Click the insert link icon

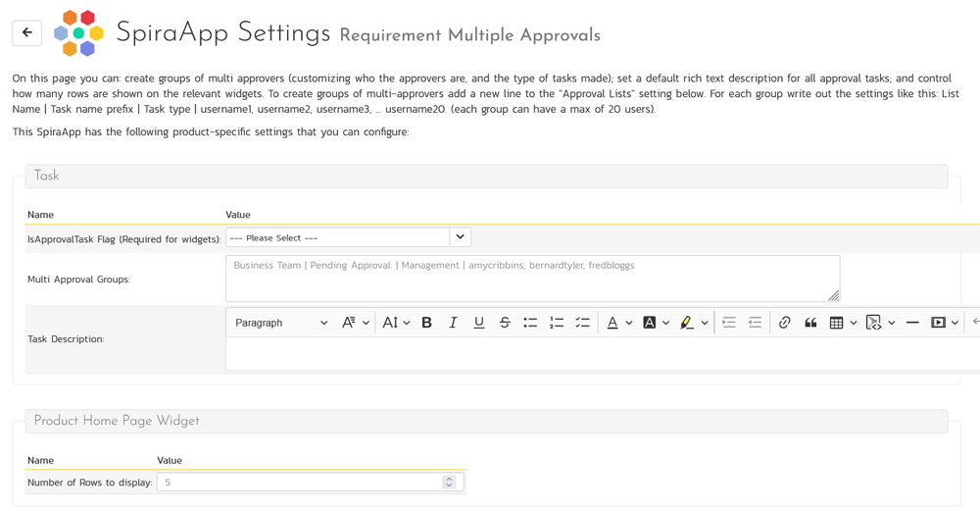(x=784, y=323)
